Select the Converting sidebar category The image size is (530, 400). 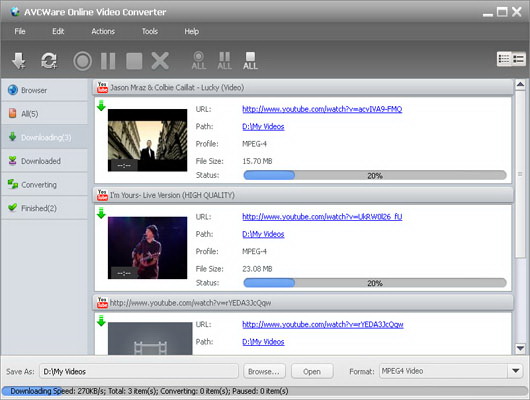click(44, 185)
